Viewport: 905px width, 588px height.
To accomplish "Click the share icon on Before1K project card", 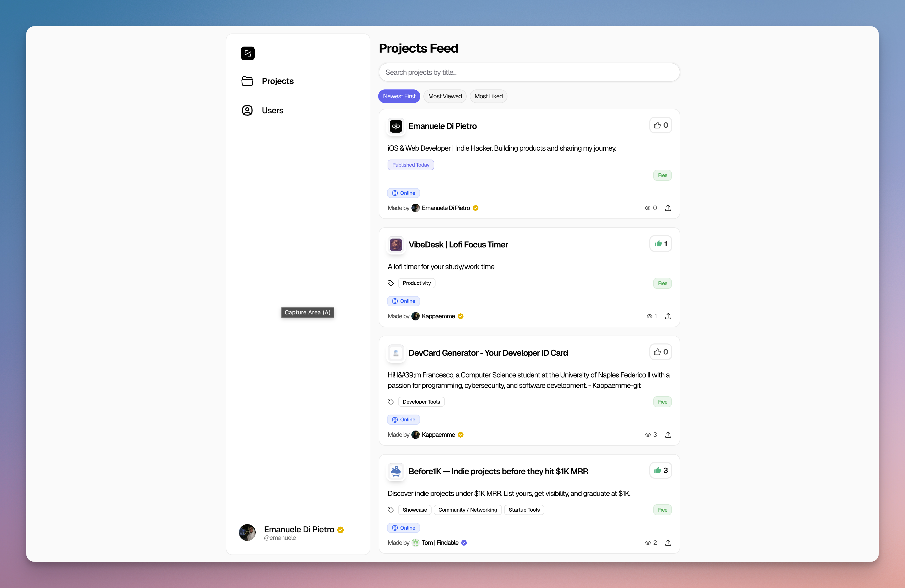I will click(x=668, y=543).
